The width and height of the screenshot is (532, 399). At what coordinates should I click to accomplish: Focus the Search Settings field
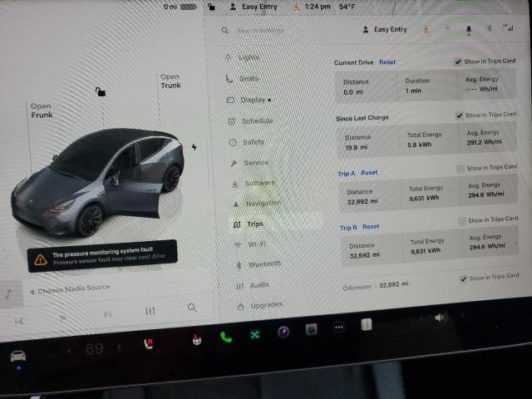click(260, 31)
